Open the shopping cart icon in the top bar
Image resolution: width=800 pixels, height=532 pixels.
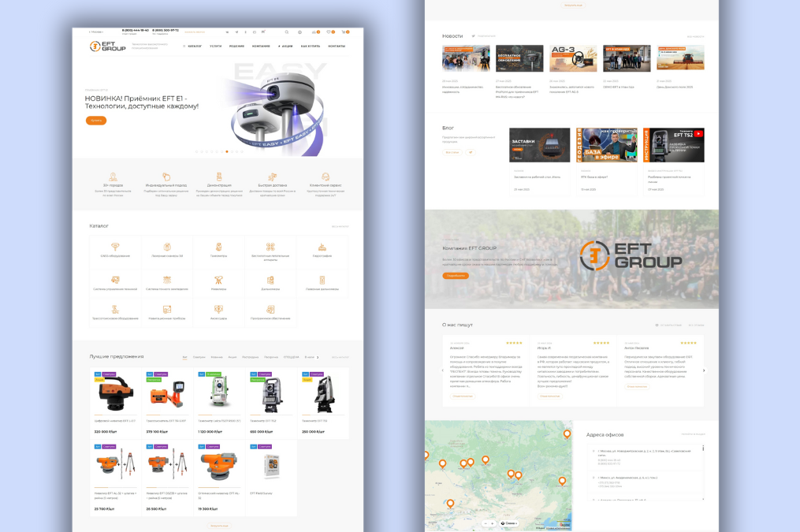(344, 32)
